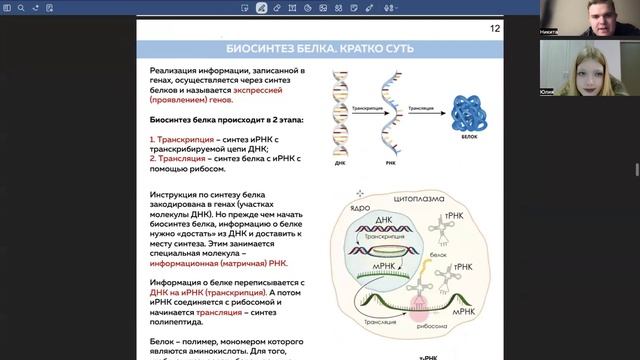Select the eraser tool

coord(277,8)
